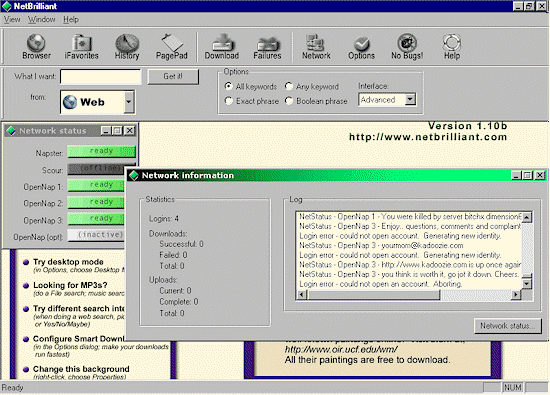Click the OpenNap (opt) inactive indicator
Viewport: 550px width, 395px height.
point(96,235)
